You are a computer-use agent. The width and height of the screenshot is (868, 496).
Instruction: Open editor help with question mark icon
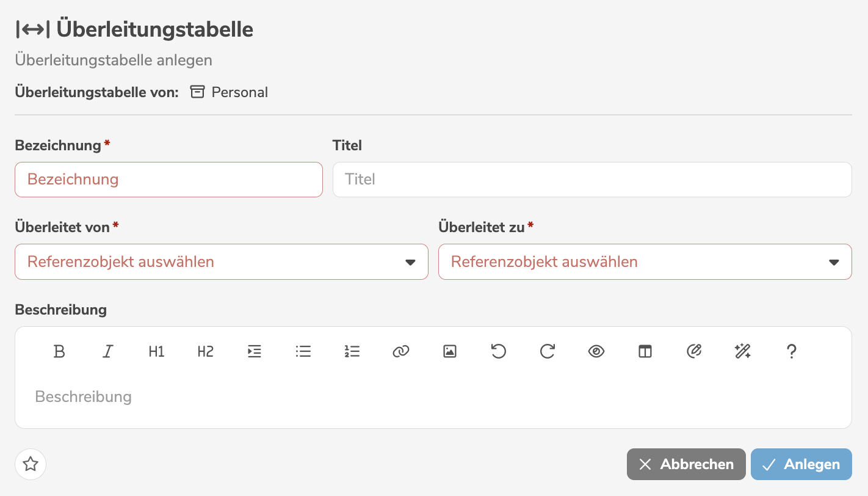[792, 351]
